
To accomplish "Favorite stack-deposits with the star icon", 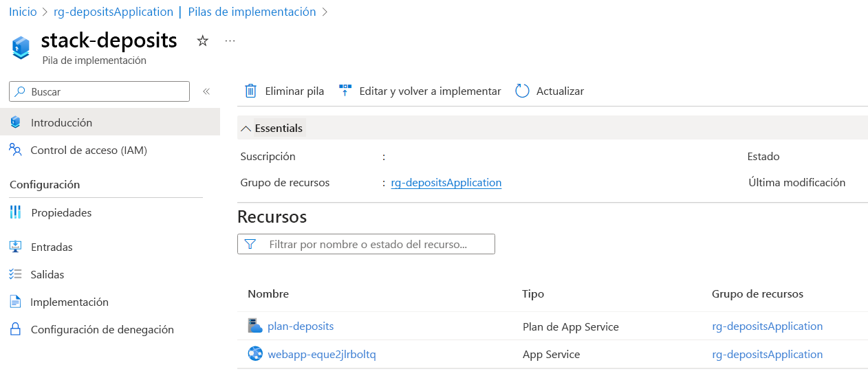I will pos(202,41).
